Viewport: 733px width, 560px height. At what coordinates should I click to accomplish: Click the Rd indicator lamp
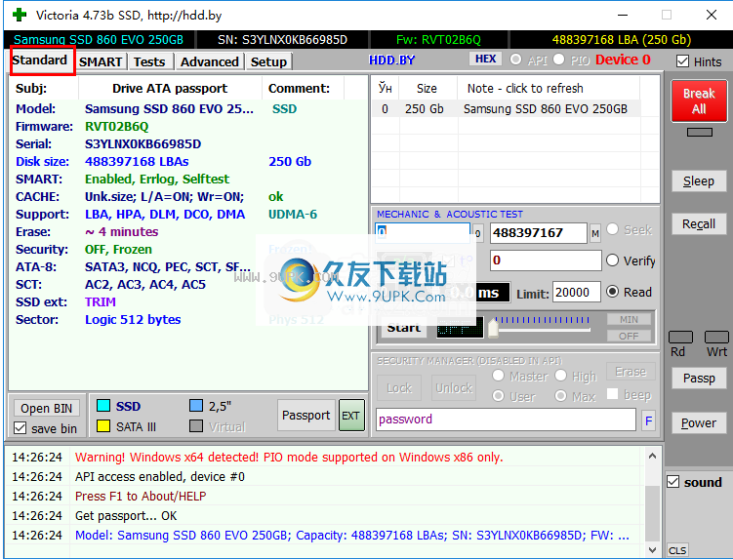(x=680, y=337)
